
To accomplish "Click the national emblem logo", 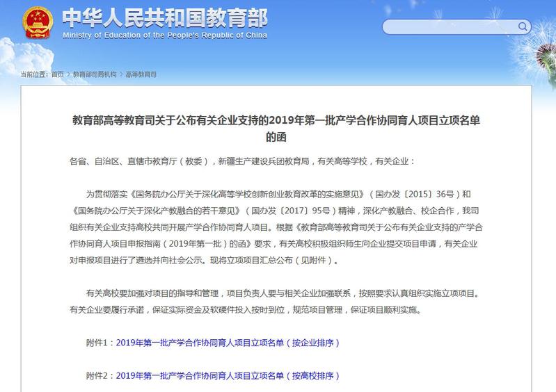I will tap(38, 23).
